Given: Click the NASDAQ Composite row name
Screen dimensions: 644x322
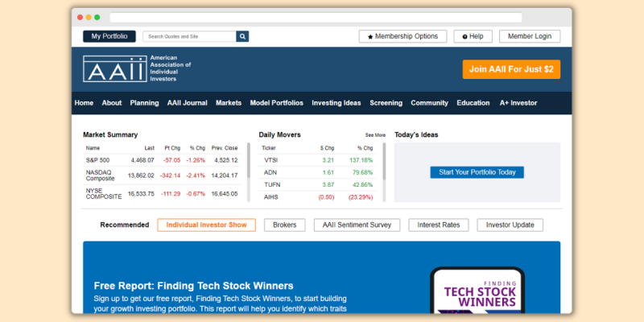Looking at the screenshot, I should pyautogui.click(x=100, y=175).
